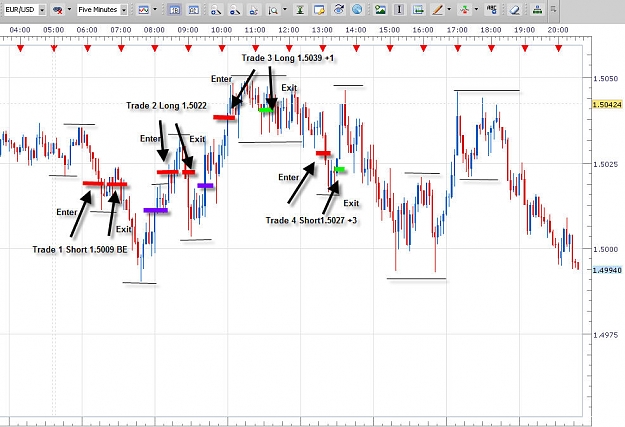The height and width of the screenshot is (427, 625).
Task: Click the zoom to area magnifier icon
Action: click(273, 10)
